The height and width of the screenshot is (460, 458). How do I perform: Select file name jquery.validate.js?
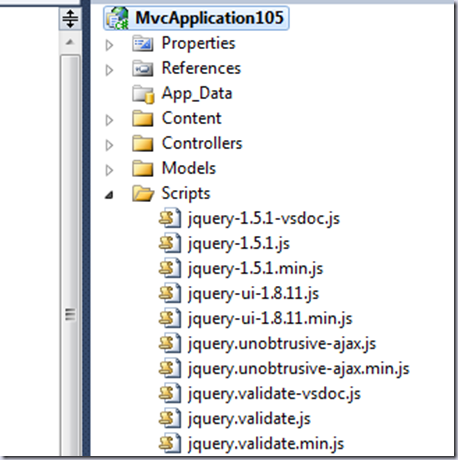(x=249, y=419)
